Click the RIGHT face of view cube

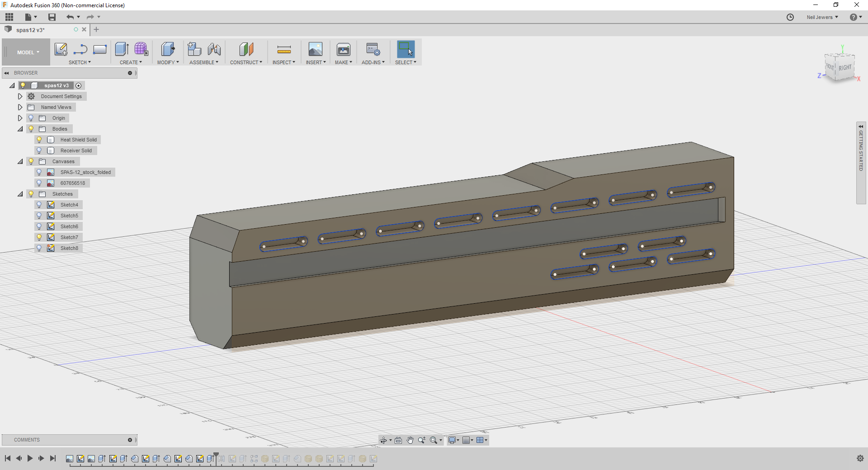[x=844, y=68]
